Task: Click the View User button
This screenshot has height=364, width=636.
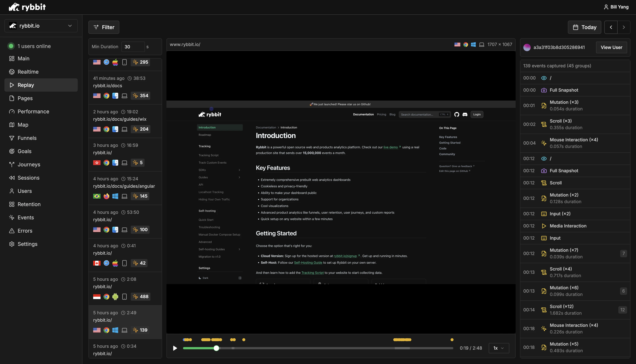Action: click(612, 47)
